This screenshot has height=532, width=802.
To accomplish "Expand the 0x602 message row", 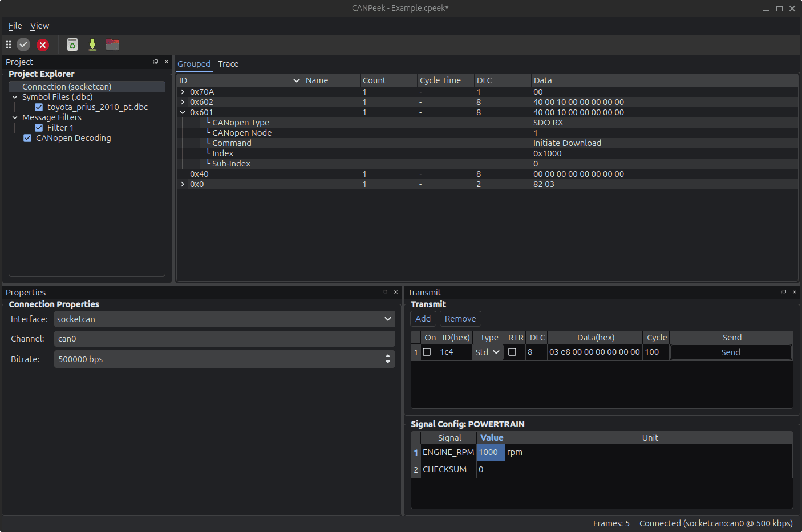I will (x=182, y=102).
